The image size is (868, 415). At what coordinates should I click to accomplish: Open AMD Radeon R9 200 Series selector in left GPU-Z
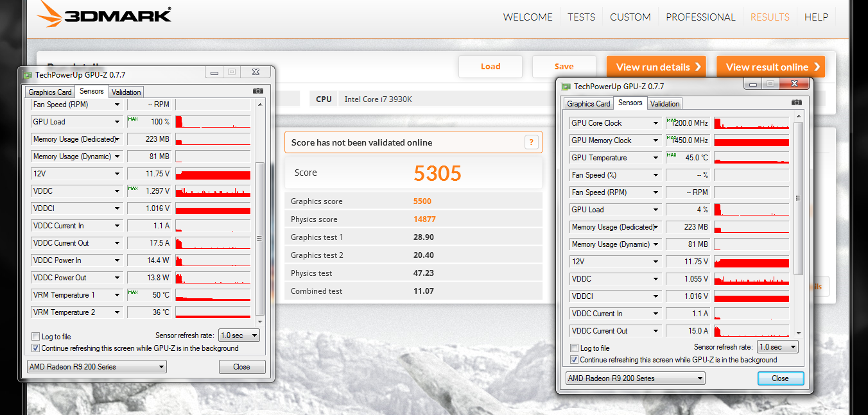96,367
